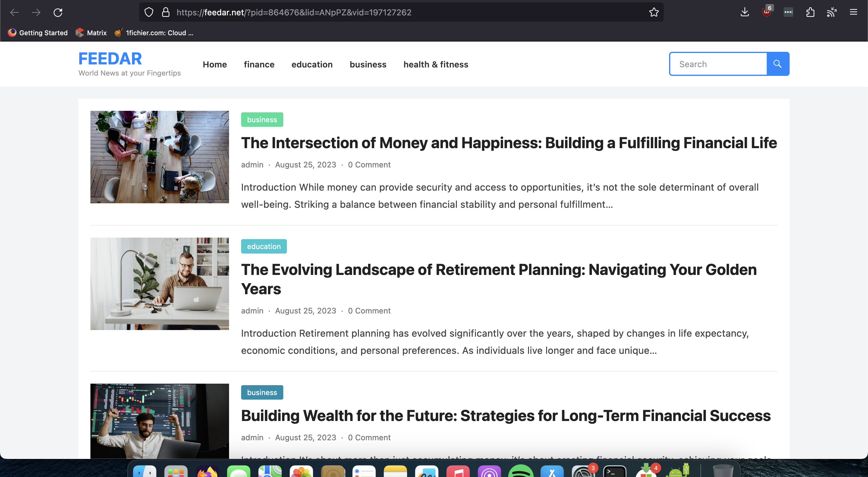Click the blue search magnifier button

(x=777, y=64)
